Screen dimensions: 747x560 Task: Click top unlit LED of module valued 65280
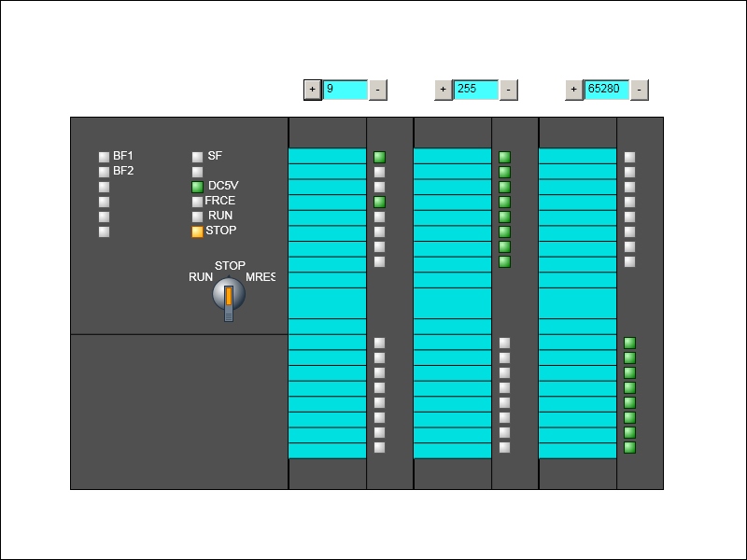[629, 157]
